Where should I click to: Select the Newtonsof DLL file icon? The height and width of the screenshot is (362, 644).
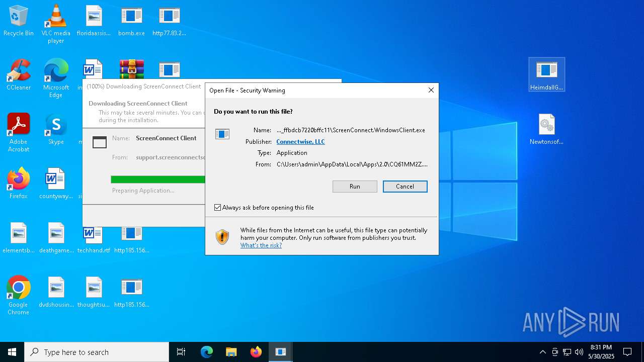pyautogui.click(x=547, y=129)
